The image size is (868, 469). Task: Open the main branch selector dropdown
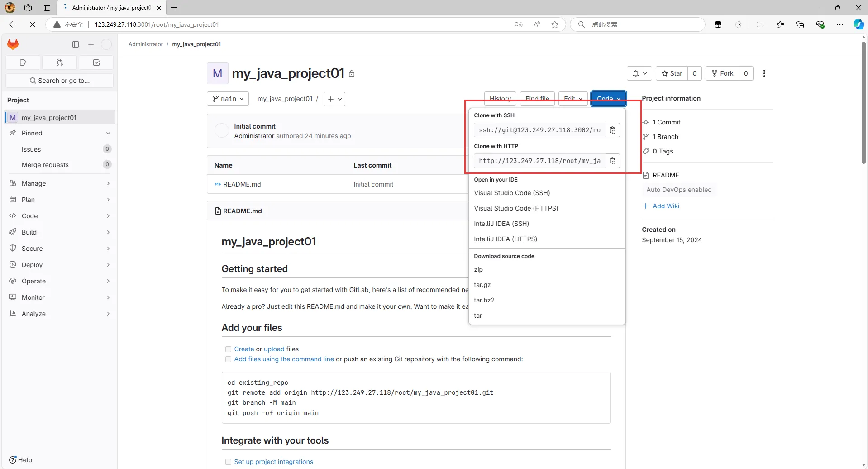228,99
